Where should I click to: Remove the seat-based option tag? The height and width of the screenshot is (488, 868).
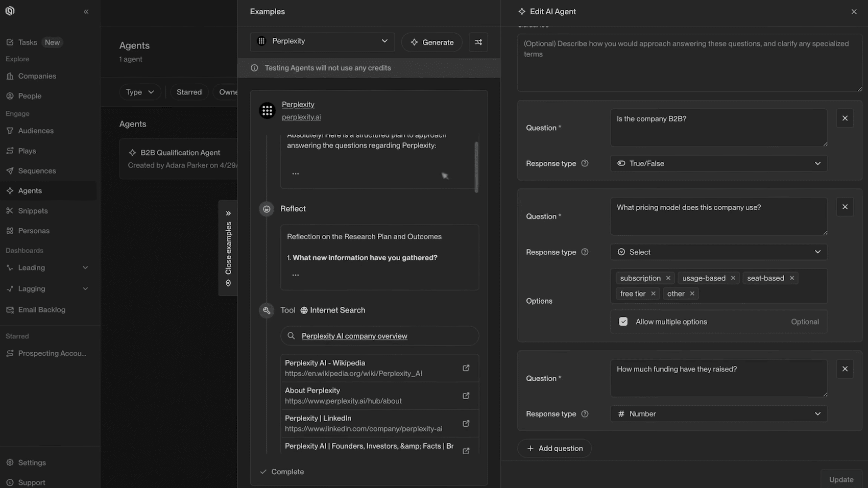click(x=792, y=278)
